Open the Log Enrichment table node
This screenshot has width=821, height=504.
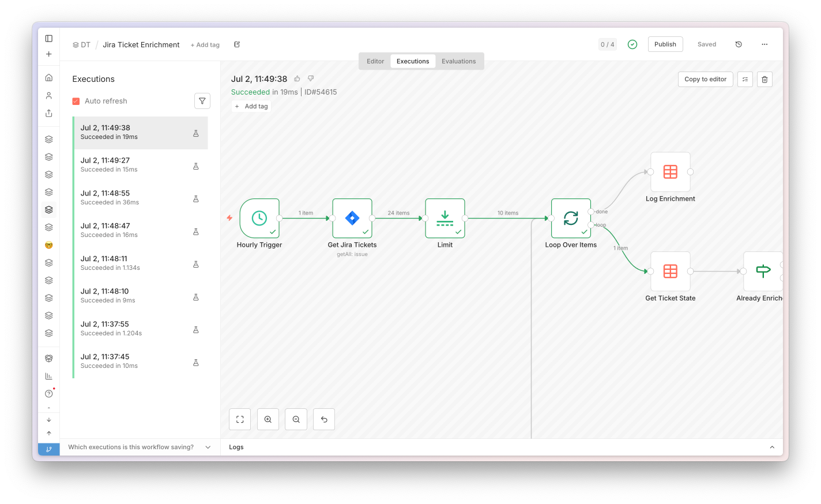tap(671, 172)
